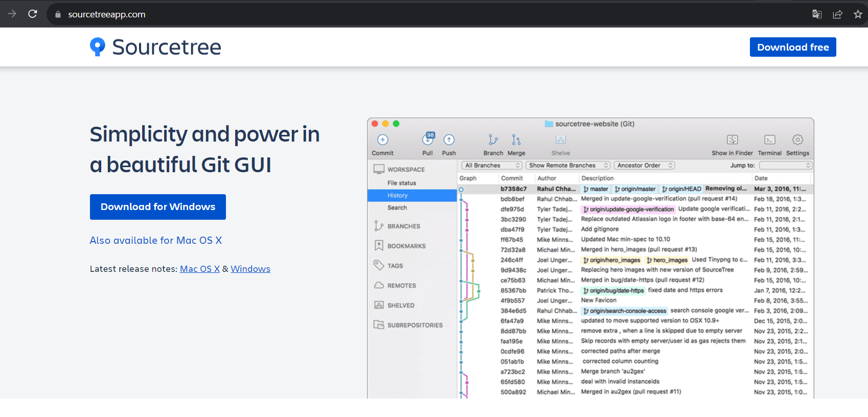Click the Author column header

(546, 178)
